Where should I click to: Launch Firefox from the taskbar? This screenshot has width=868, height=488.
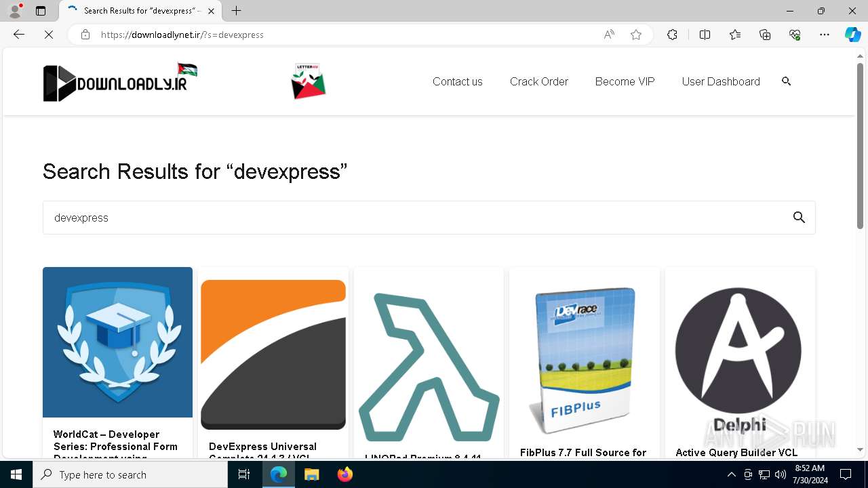[344, 474]
